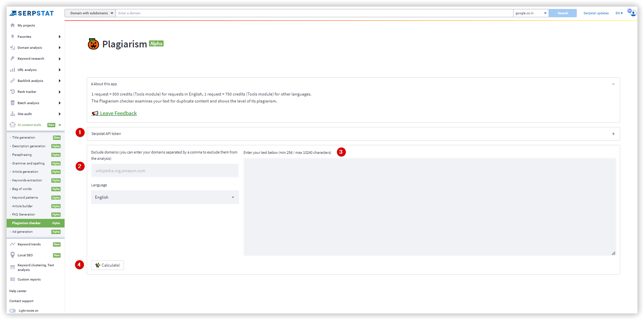Click the Serpstat logo
Image resolution: width=644 pixels, height=320 pixels.
pyautogui.click(x=31, y=13)
